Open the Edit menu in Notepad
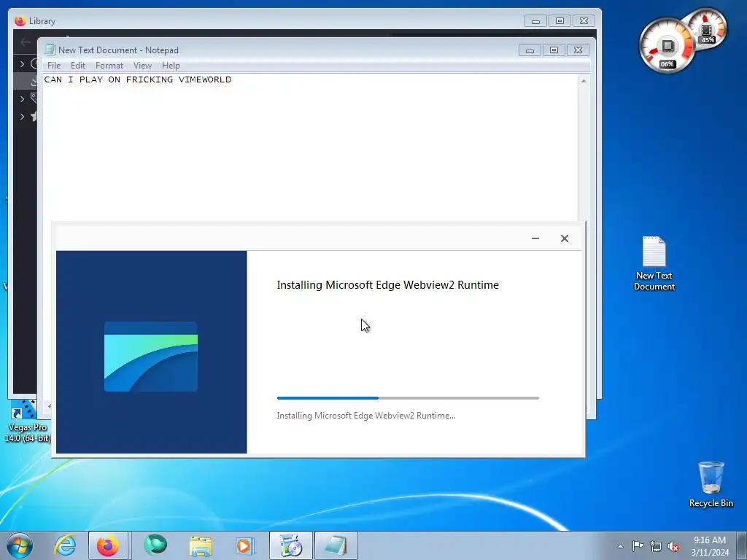 click(78, 66)
